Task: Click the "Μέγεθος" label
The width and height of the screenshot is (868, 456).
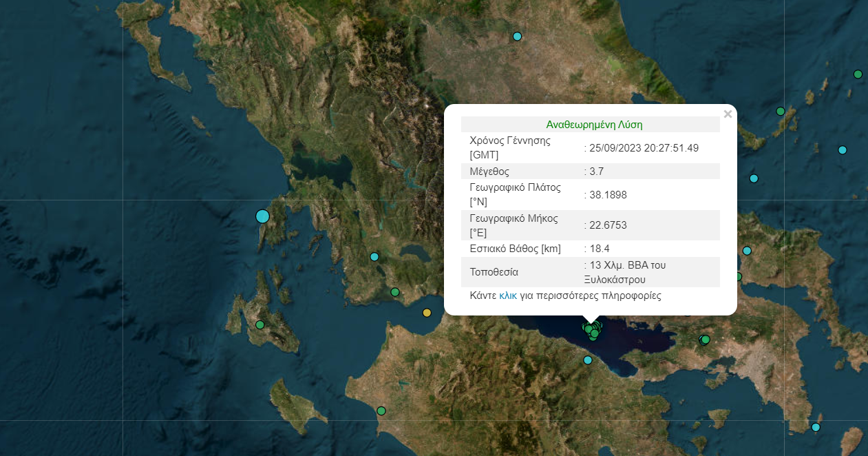Action: point(489,171)
